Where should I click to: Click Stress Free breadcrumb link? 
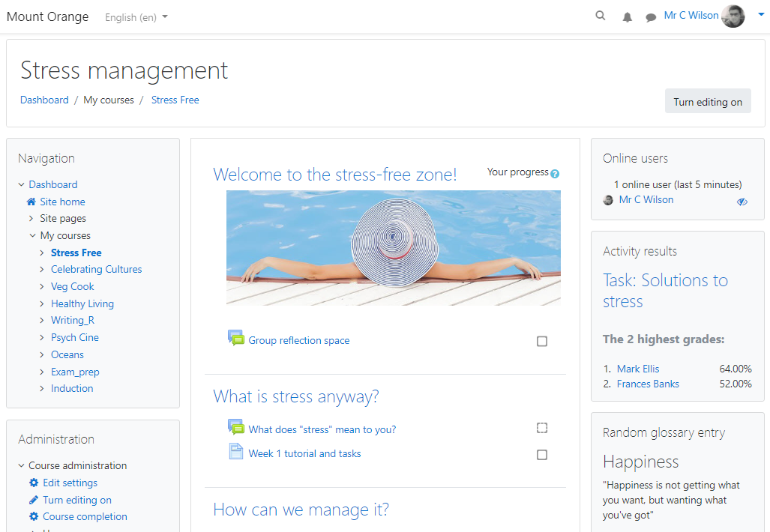pyautogui.click(x=175, y=100)
